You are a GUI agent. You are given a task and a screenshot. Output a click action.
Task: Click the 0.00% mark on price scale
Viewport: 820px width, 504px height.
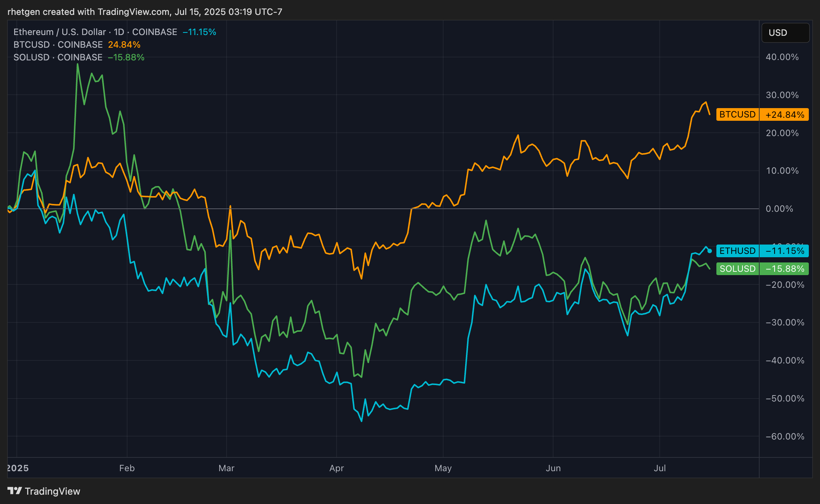[x=779, y=209]
